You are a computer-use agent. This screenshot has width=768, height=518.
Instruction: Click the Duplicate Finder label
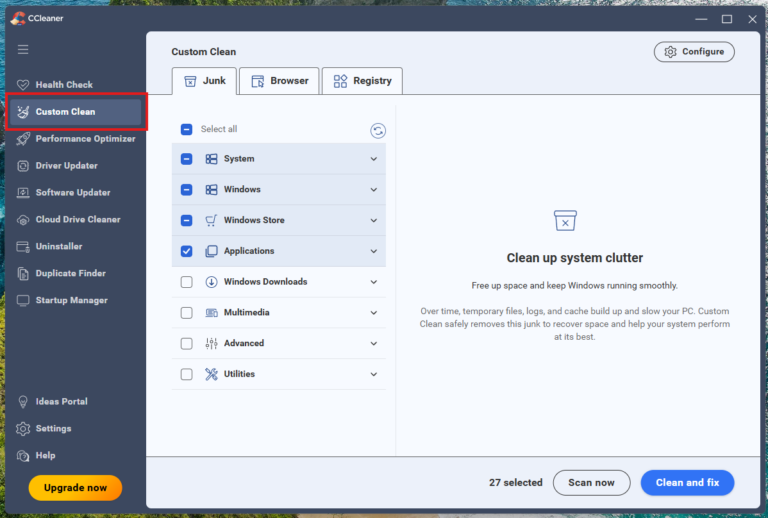coord(71,273)
